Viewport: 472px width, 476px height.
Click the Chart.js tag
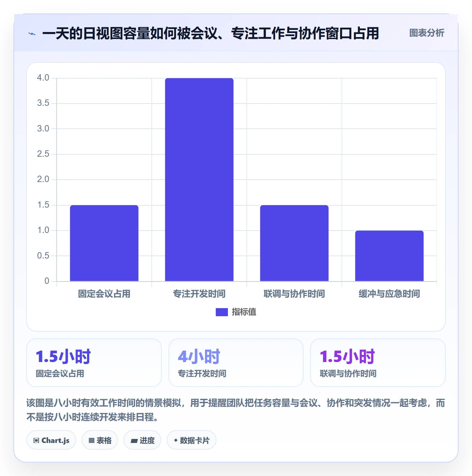[51, 440]
